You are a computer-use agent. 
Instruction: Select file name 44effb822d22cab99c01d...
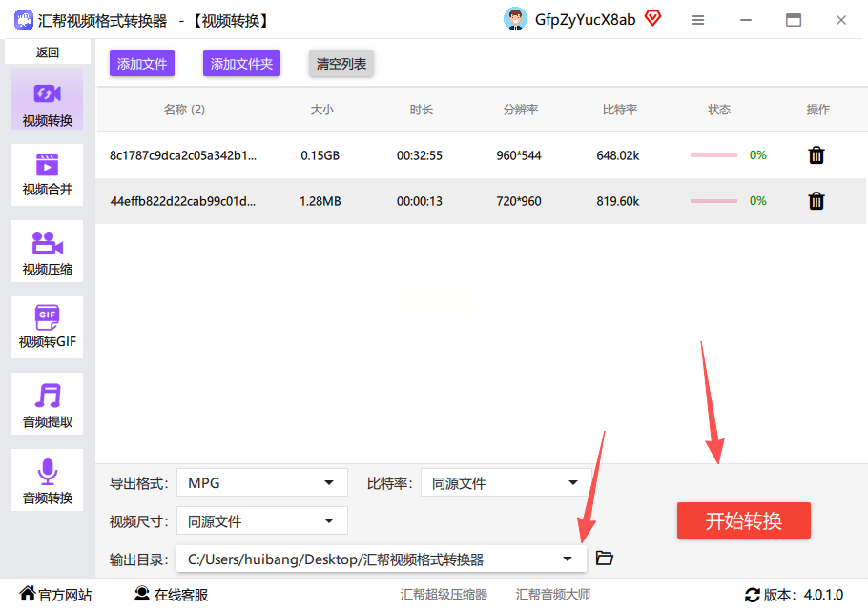click(183, 201)
